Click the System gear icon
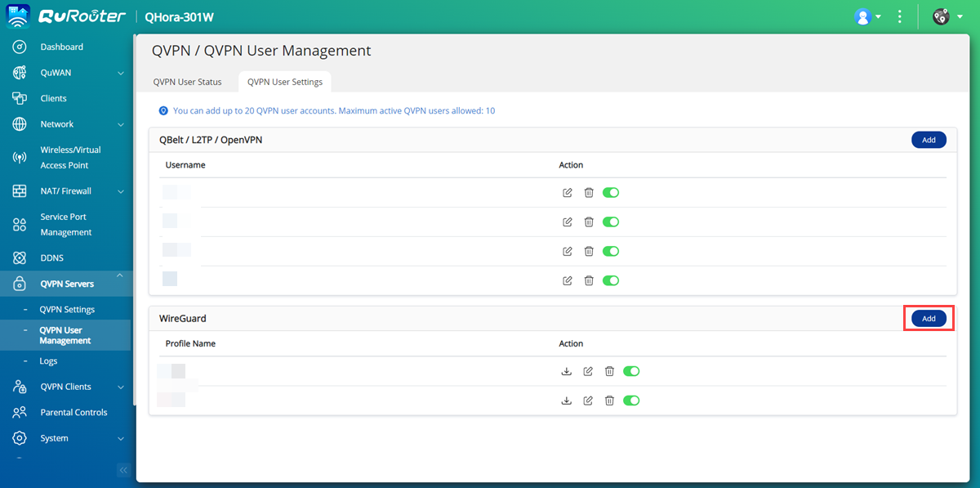 tap(20, 438)
